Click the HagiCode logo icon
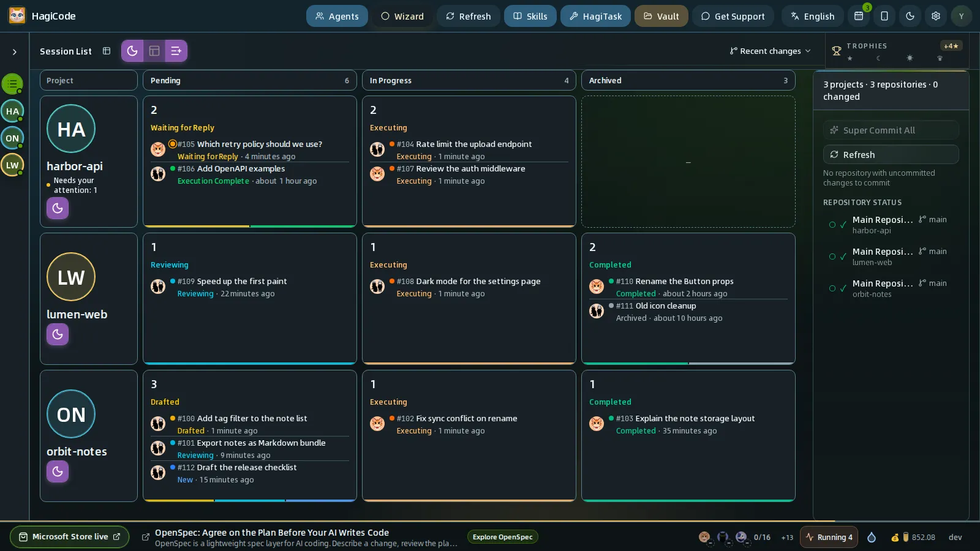This screenshot has width=980, height=551. coord(17,15)
